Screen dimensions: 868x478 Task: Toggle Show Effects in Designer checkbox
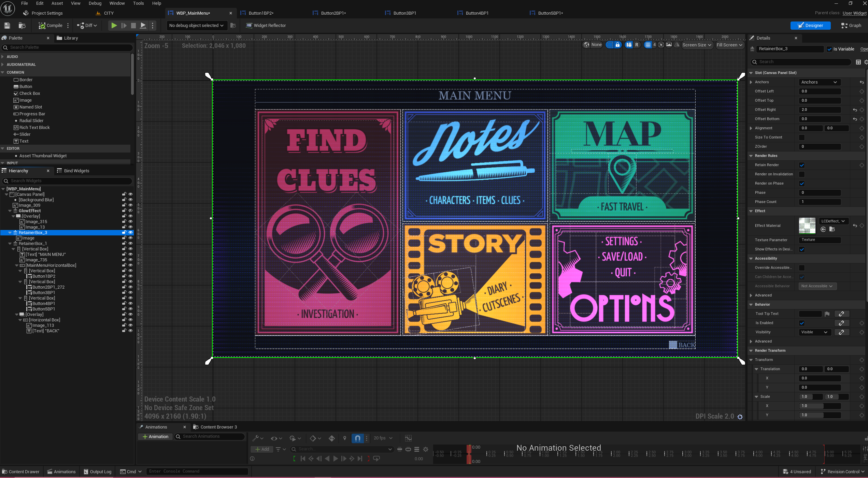[802, 249]
